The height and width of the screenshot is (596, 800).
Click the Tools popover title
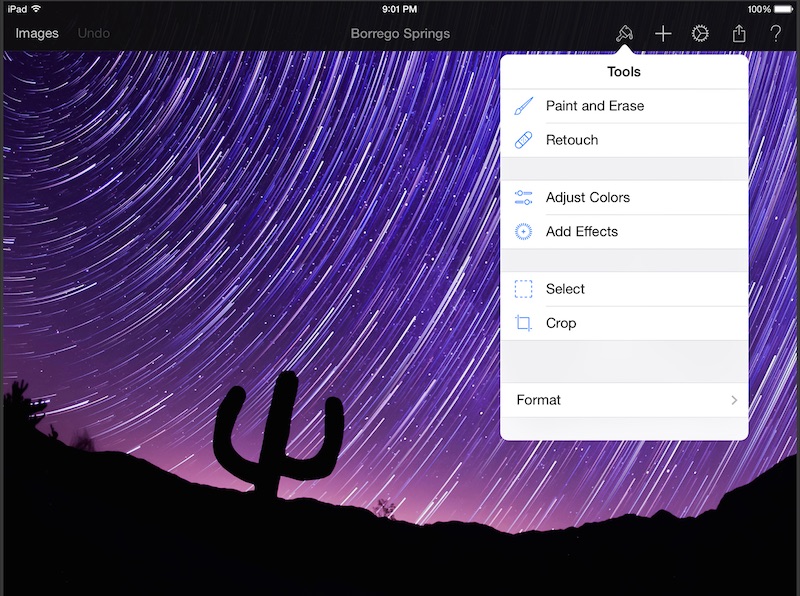coord(624,72)
